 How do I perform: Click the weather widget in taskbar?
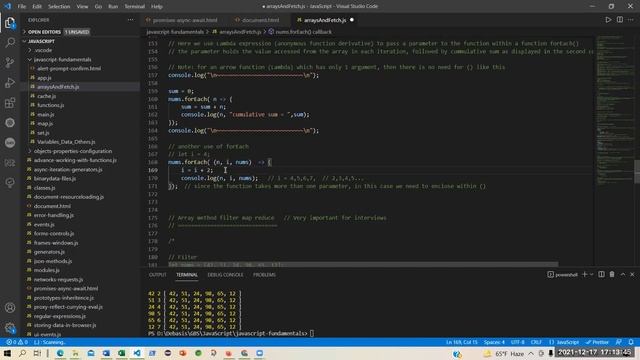504,353
